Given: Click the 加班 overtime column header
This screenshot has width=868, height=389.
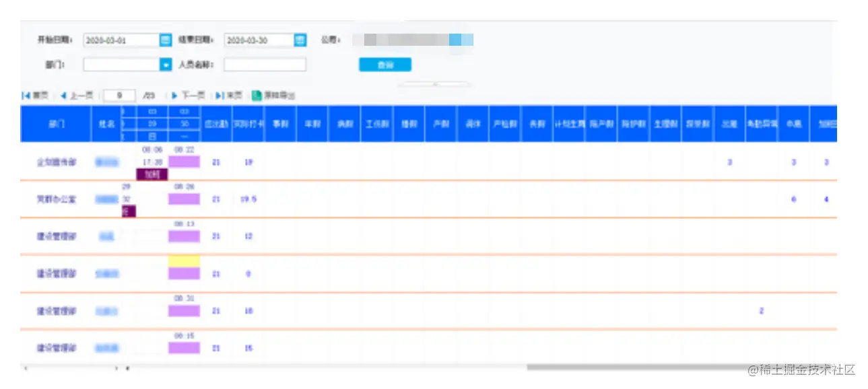Looking at the screenshot, I should [x=828, y=125].
